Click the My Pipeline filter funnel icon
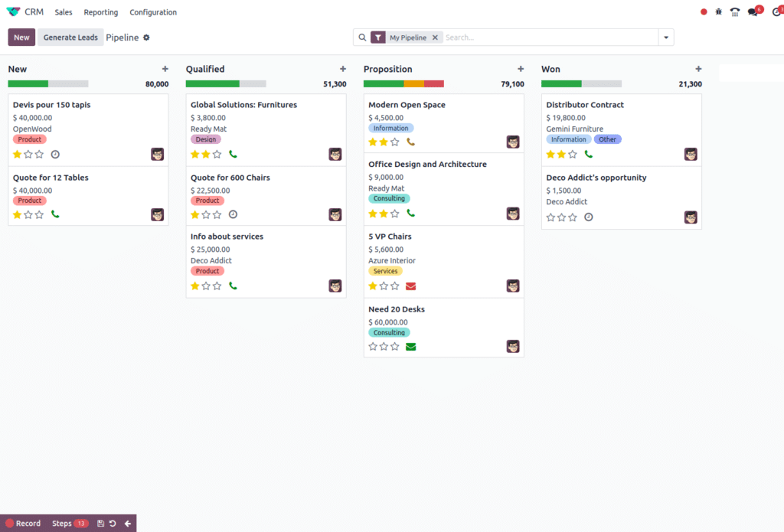 coord(378,38)
